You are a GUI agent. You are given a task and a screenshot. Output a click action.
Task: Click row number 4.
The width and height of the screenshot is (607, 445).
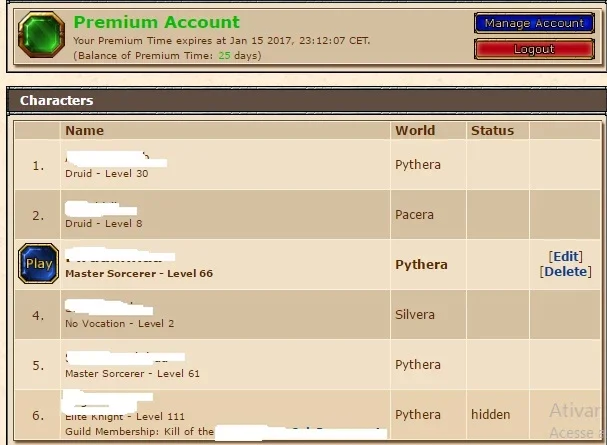pos(38,316)
